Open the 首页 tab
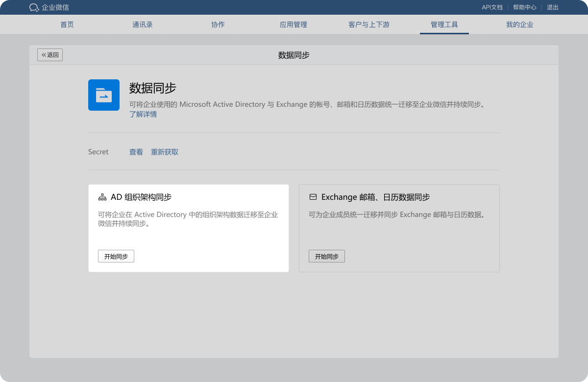This screenshot has height=382, width=588. coord(67,24)
